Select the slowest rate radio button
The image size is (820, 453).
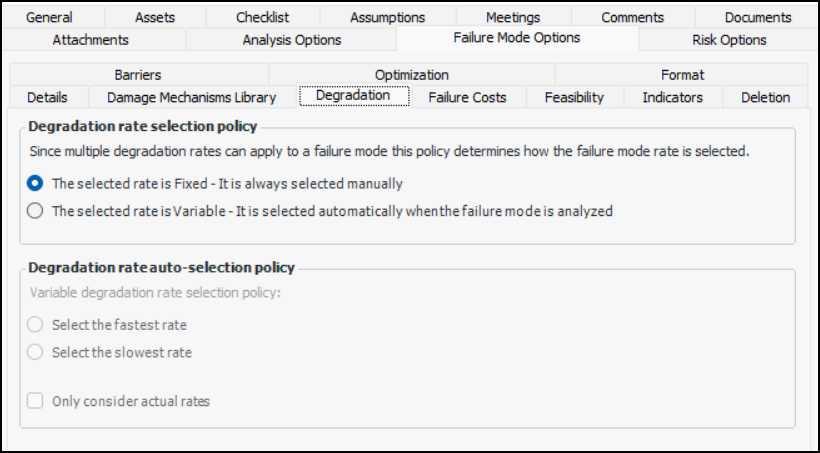coord(36,352)
